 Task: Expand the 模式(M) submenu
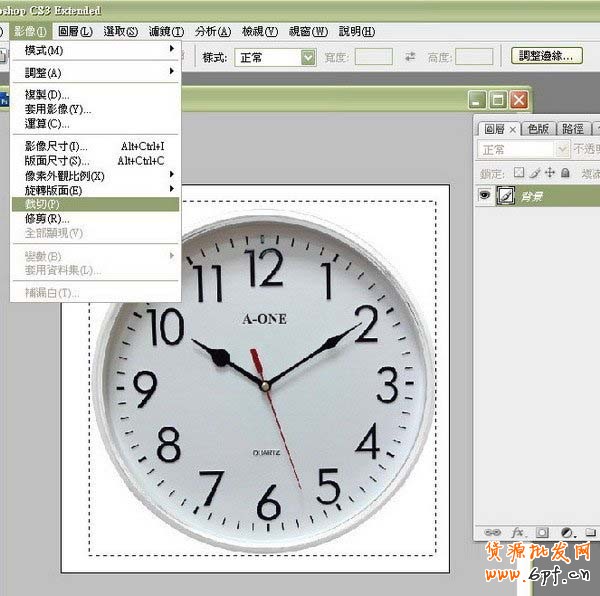tap(95, 50)
